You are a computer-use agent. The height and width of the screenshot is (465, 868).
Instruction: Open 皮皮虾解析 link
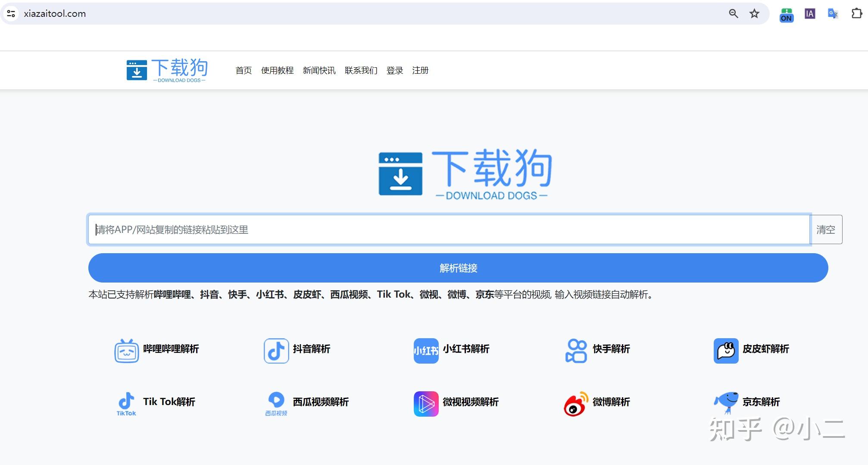click(766, 349)
